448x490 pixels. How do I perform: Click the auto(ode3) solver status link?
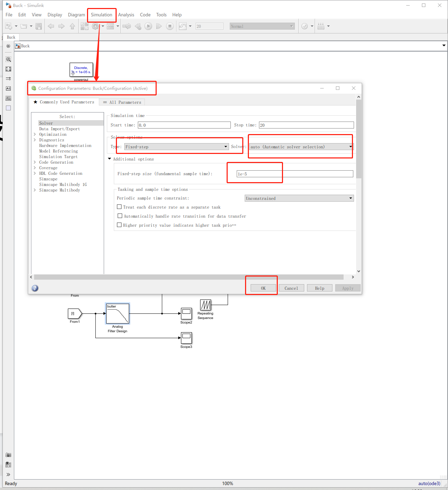(429, 483)
